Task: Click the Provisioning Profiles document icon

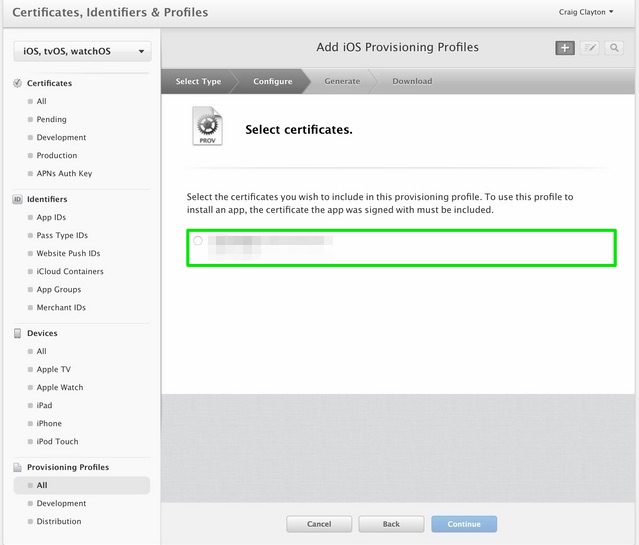Action: click(17, 467)
